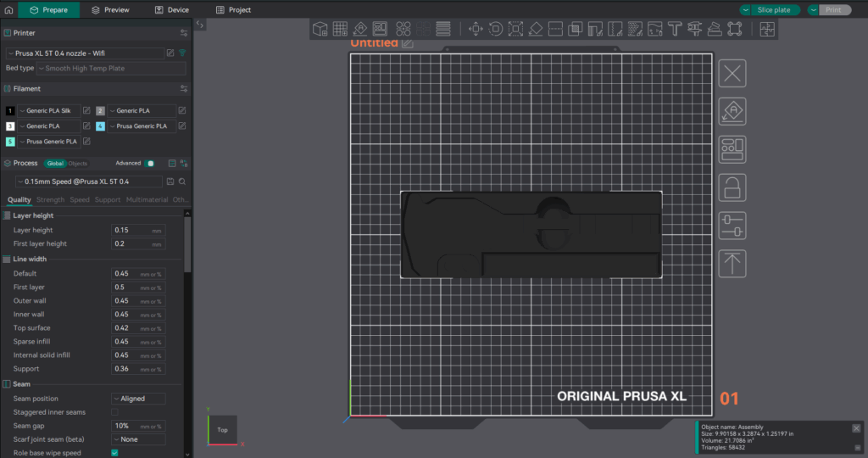This screenshot has height=458, width=868.
Task: Click the Add model cube icon
Action: click(320, 29)
